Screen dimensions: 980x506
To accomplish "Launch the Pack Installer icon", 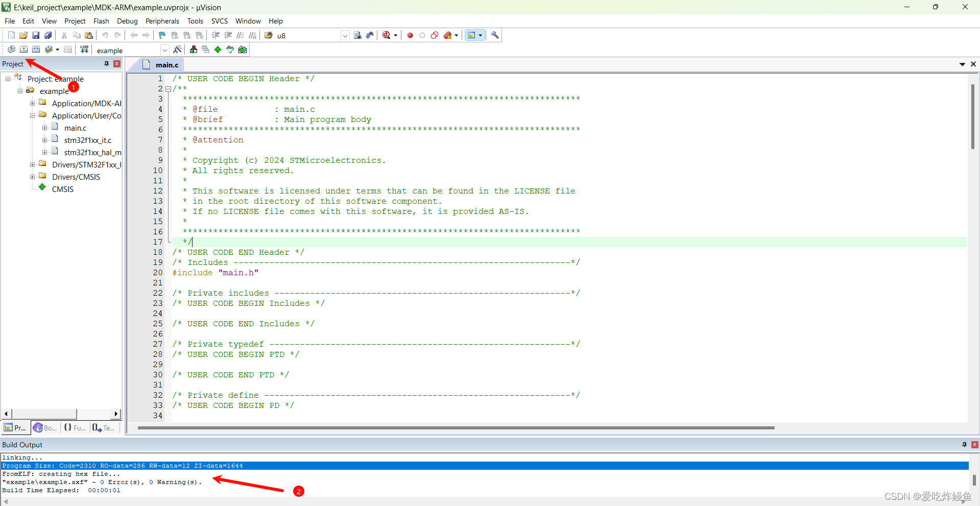I will (x=243, y=50).
